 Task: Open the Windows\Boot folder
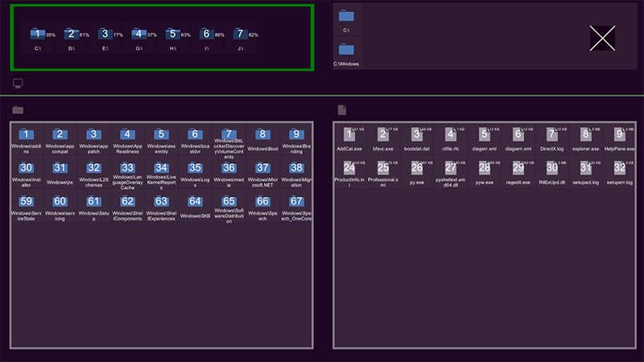pyautogui.click(x=262, y=135)
